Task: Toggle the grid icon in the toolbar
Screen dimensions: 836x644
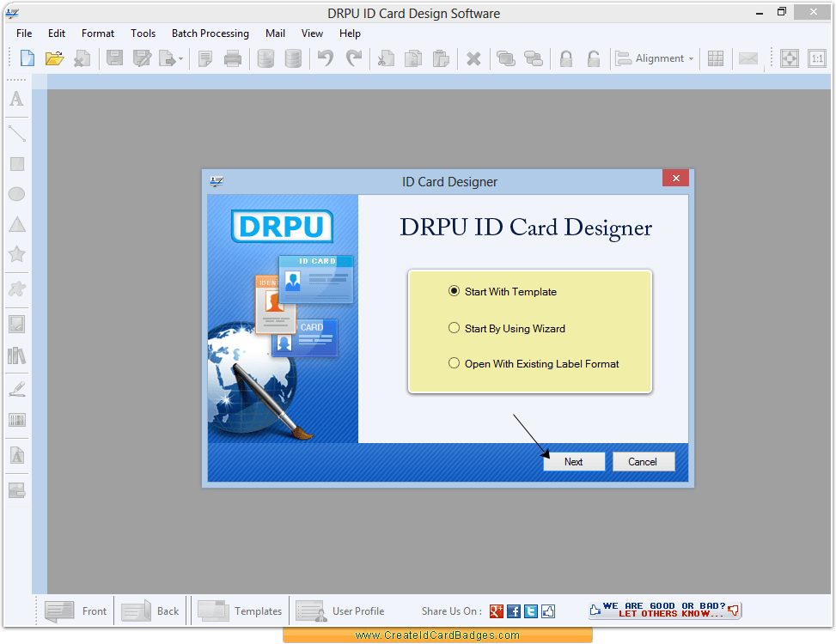Action: click(716, 58)
